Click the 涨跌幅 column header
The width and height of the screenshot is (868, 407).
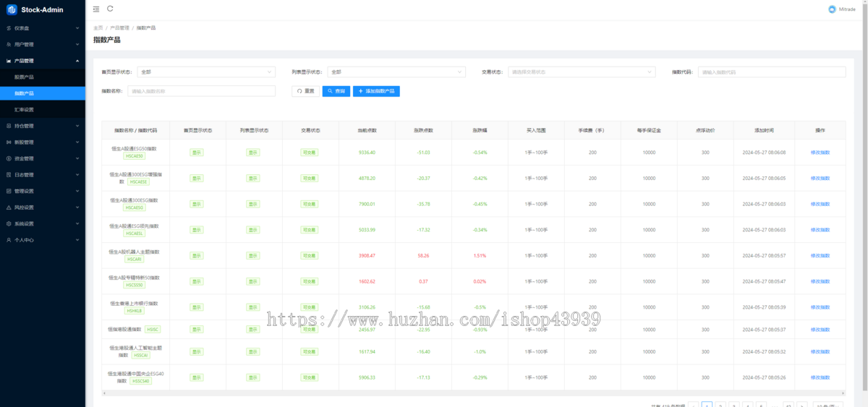[480, 130]
